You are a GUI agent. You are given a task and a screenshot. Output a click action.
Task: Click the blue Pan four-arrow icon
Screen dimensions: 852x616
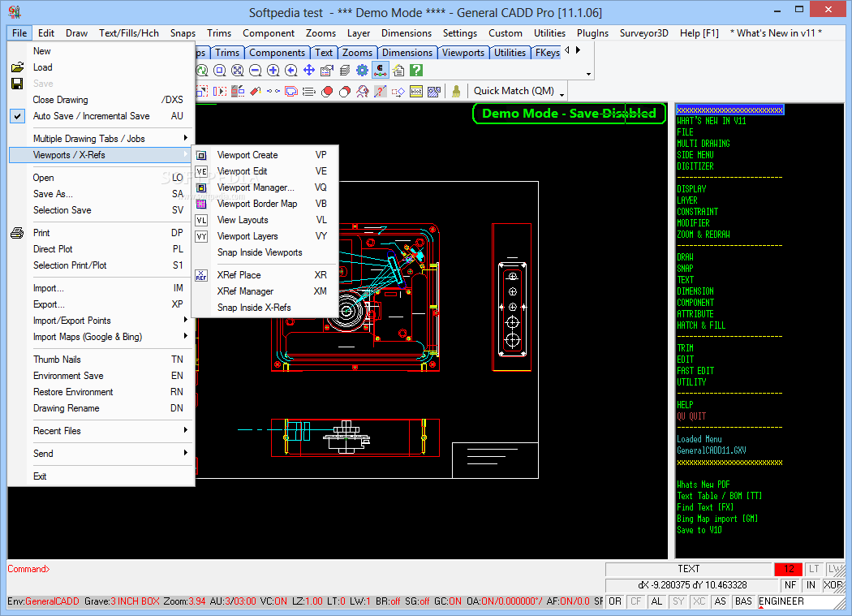pos(309,71)
